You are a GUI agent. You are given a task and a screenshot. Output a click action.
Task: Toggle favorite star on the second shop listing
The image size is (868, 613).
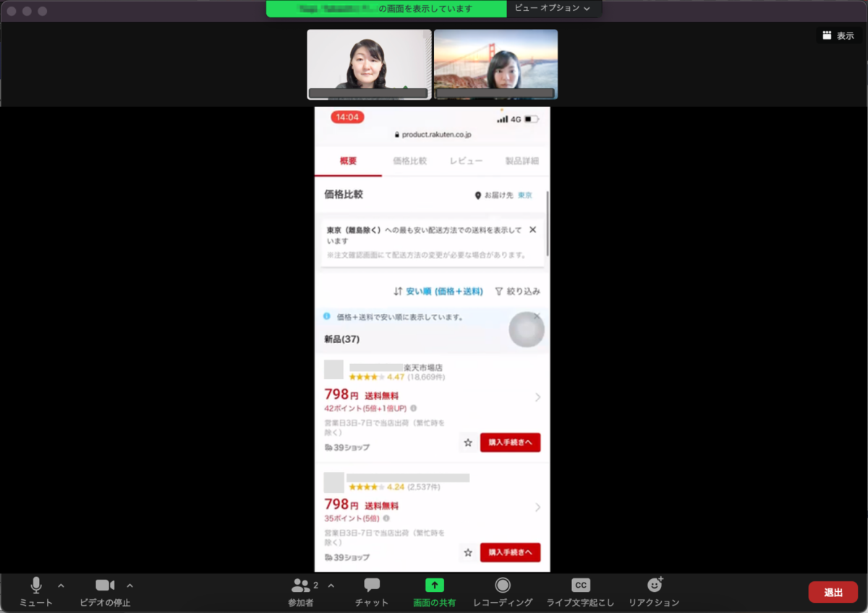pyautogui.click(x=468, y=551)
